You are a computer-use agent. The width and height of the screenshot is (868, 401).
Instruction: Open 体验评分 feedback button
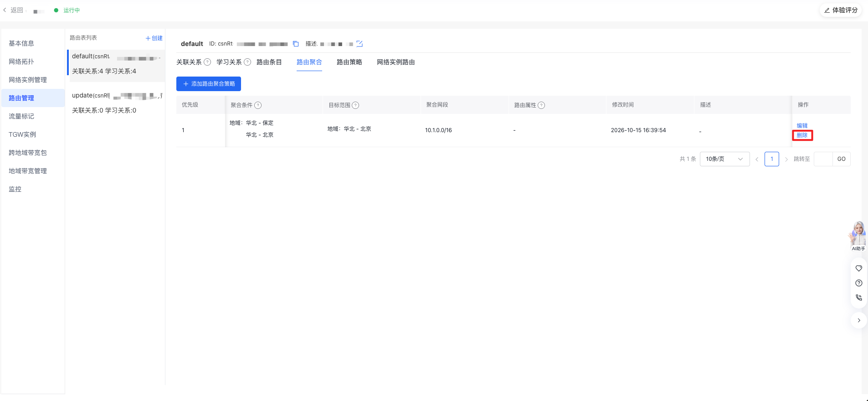841,10
